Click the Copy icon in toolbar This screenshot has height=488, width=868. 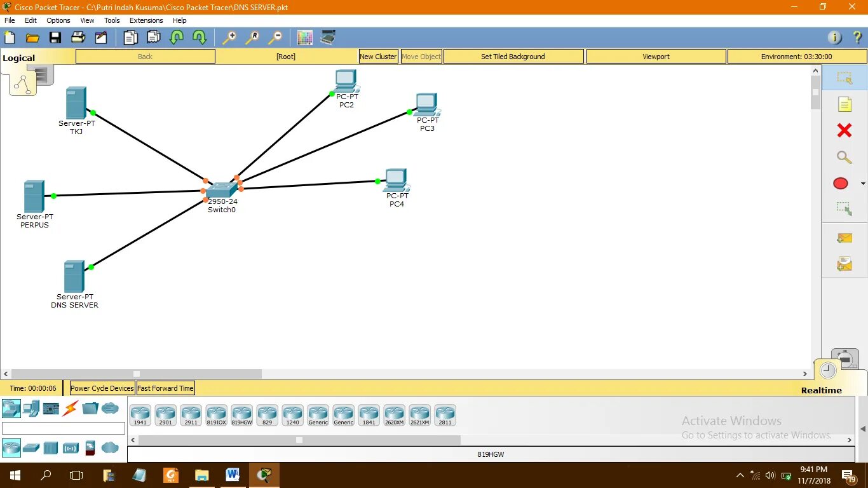[x=130, y=37]
